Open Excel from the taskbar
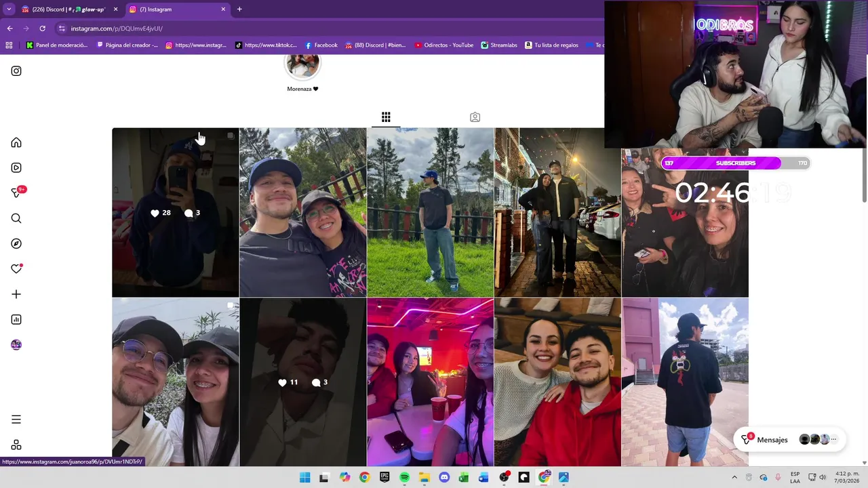 tap(464, 477)
